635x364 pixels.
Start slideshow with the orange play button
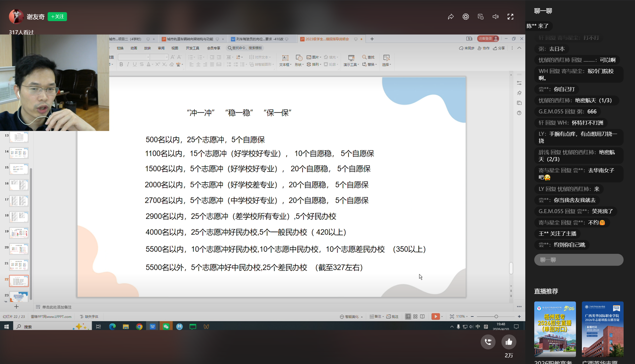tap(435, 317)
